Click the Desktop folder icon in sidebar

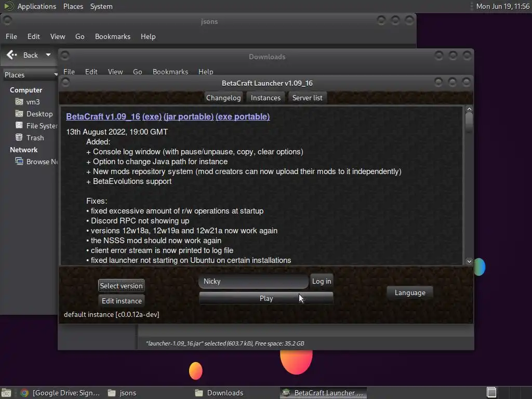(x=19, y=114)
